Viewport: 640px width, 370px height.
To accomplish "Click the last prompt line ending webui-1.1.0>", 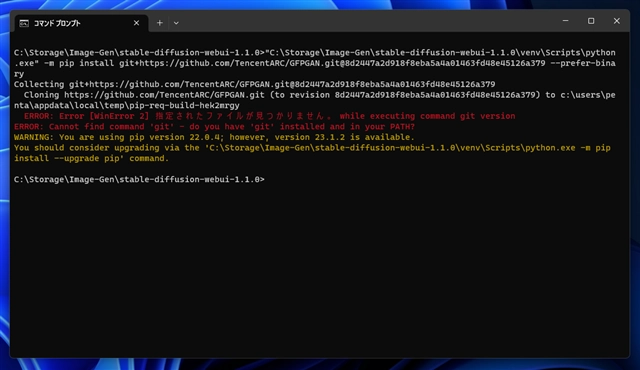I will point(139,179).
